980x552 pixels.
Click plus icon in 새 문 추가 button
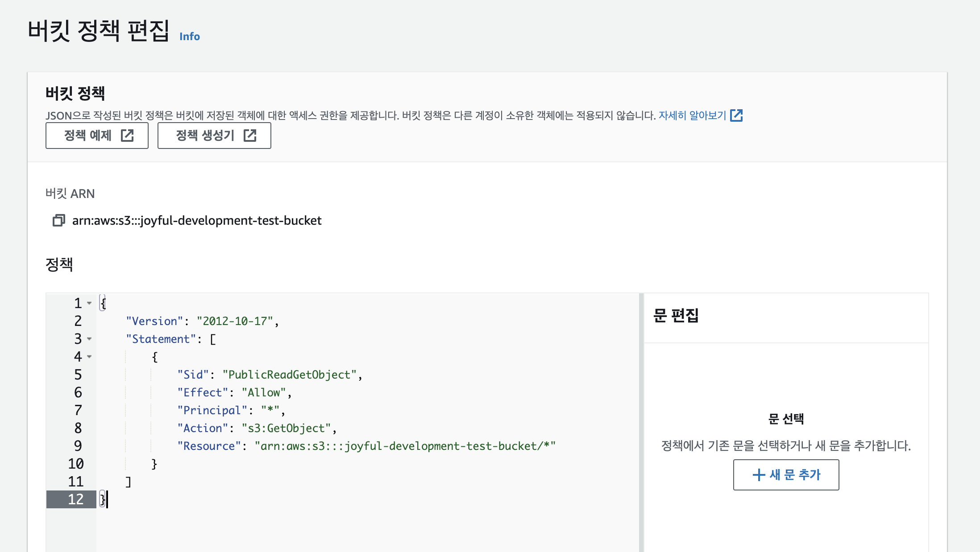click(759, 475)
